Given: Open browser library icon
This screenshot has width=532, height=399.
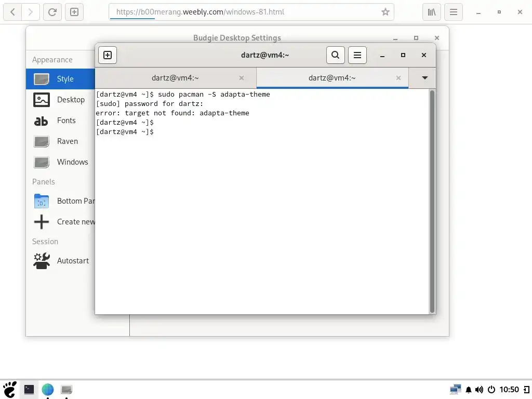Looking at the screenshot, I should [x=432, y=12].
